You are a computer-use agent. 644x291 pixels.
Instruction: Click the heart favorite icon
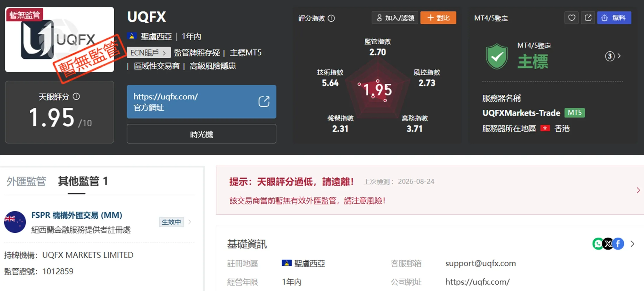[x=571, y=18]
